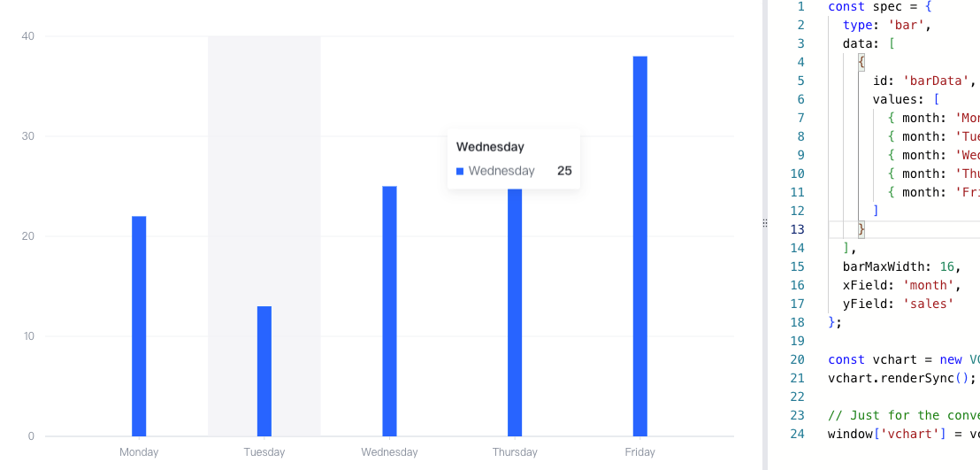This screenshot has height=470, width=980.
Task: Click the Tuesday x-axis label
Action: pyautogui.click(x=264, y=451)
